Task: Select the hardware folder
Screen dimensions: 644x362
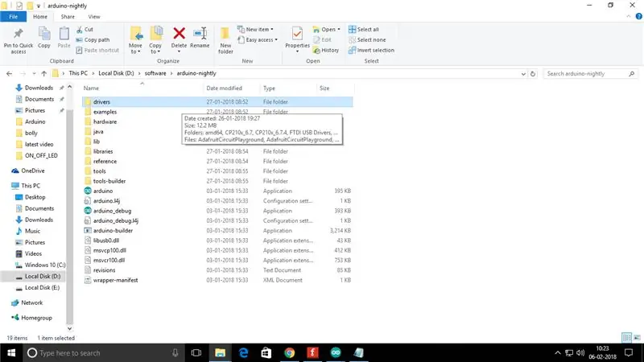Action: click(105, 122)
